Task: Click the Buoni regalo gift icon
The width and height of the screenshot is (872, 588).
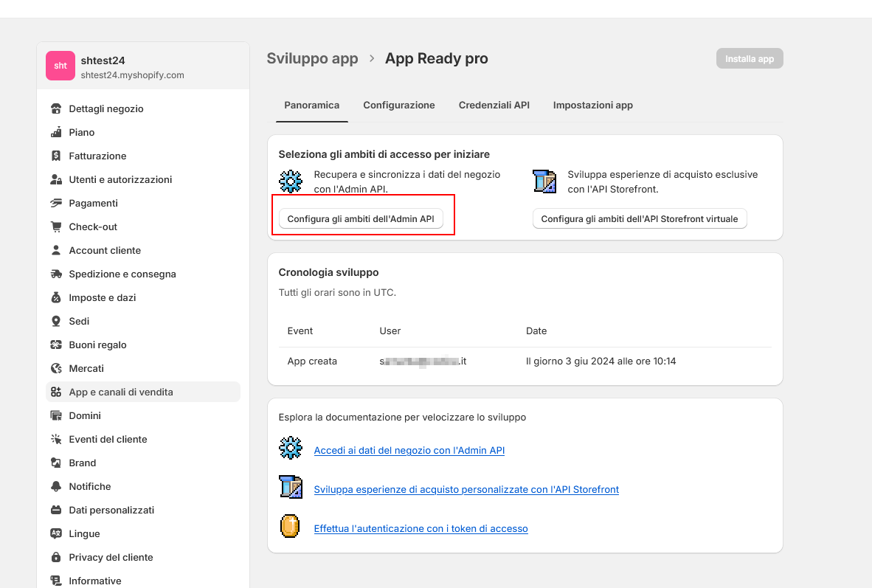Action: 56,345
